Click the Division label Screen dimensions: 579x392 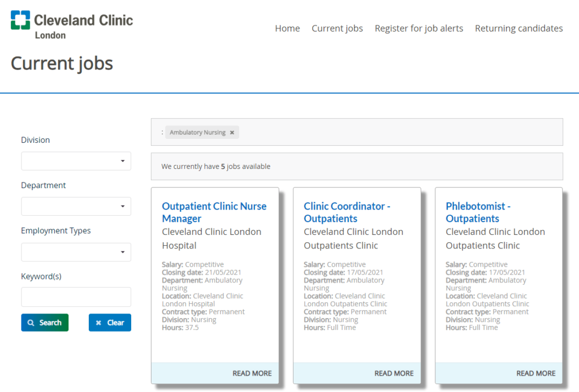36,140
